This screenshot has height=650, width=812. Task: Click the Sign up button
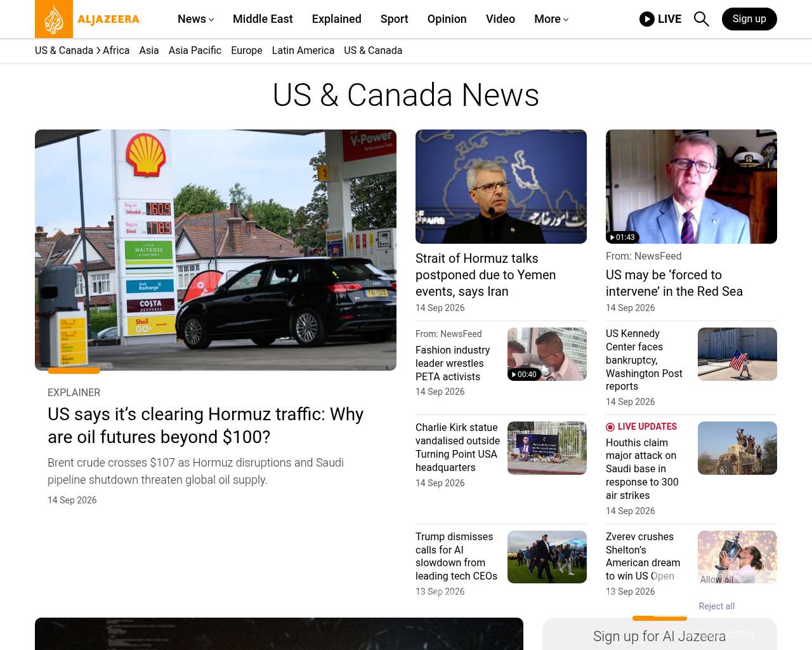749,19
